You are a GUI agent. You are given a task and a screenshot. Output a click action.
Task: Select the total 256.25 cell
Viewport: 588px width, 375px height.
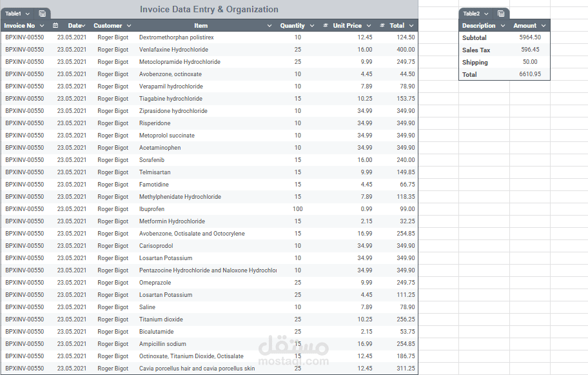tap(406, 319)
